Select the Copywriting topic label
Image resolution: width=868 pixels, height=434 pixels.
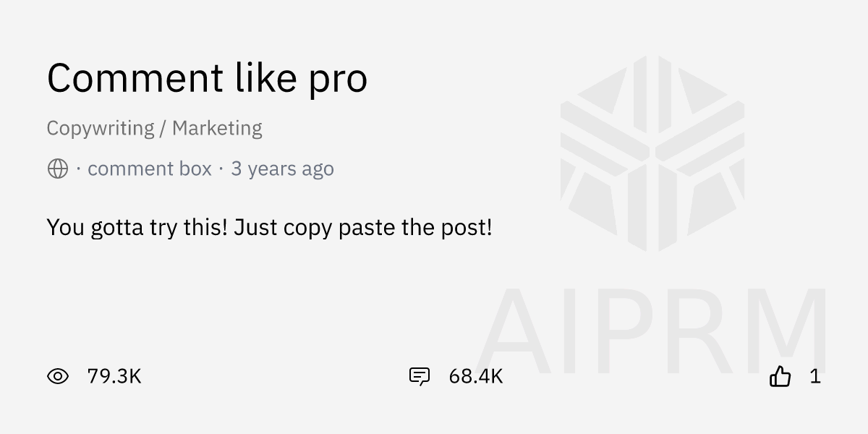(101, 129)
